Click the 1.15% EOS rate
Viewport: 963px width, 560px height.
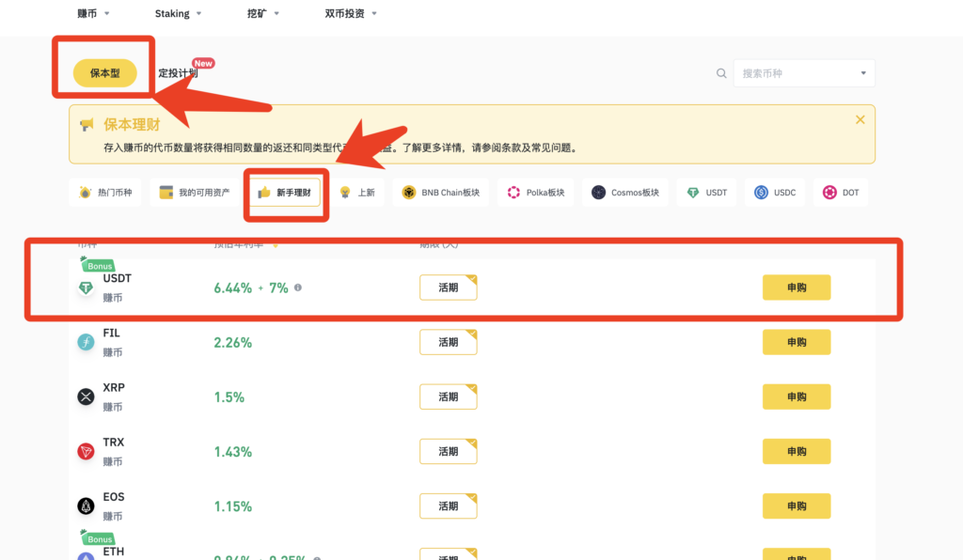click(x=233, y=506)
